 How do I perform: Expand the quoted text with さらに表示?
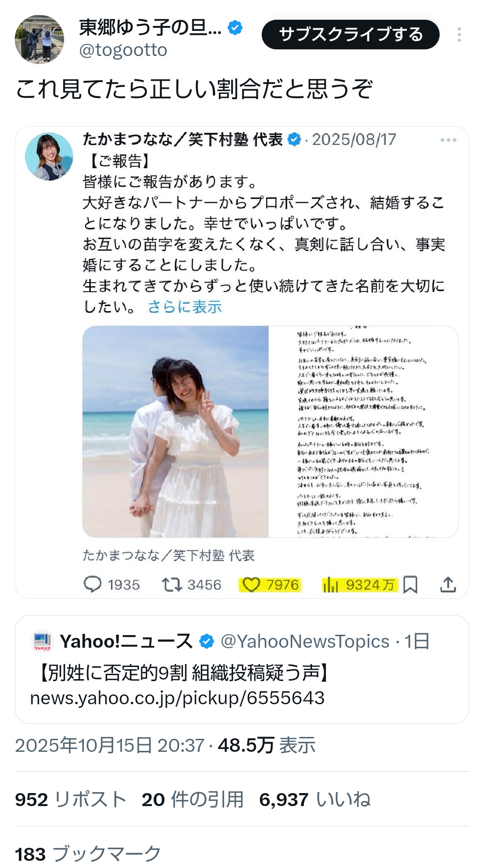pos(185,307)
